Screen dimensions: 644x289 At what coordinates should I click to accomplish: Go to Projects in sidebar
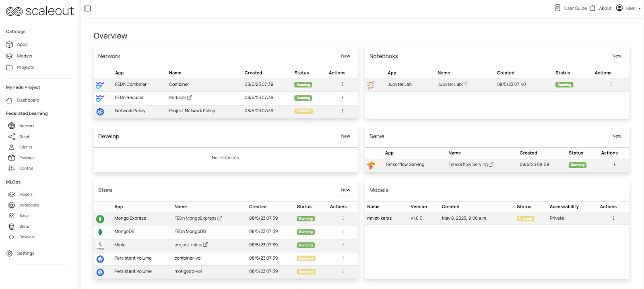pos(25,68)
